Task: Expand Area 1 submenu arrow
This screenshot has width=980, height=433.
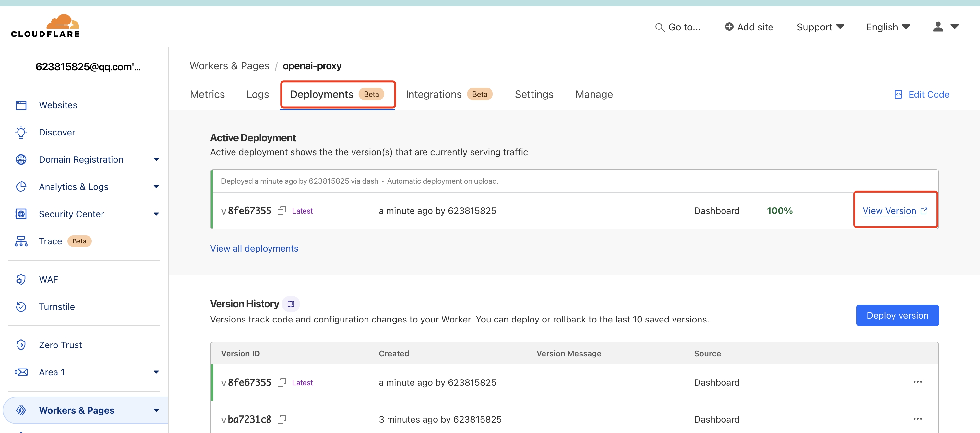Action: (x=156, y=372)
